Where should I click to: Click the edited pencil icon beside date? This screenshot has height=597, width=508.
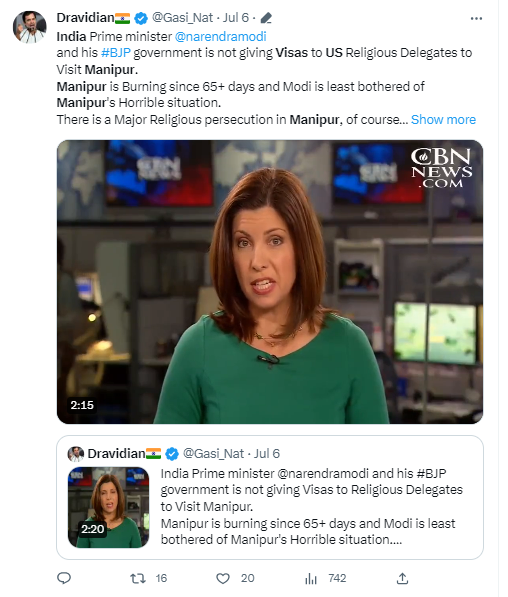pyautogui.click(x=266, y=18)
